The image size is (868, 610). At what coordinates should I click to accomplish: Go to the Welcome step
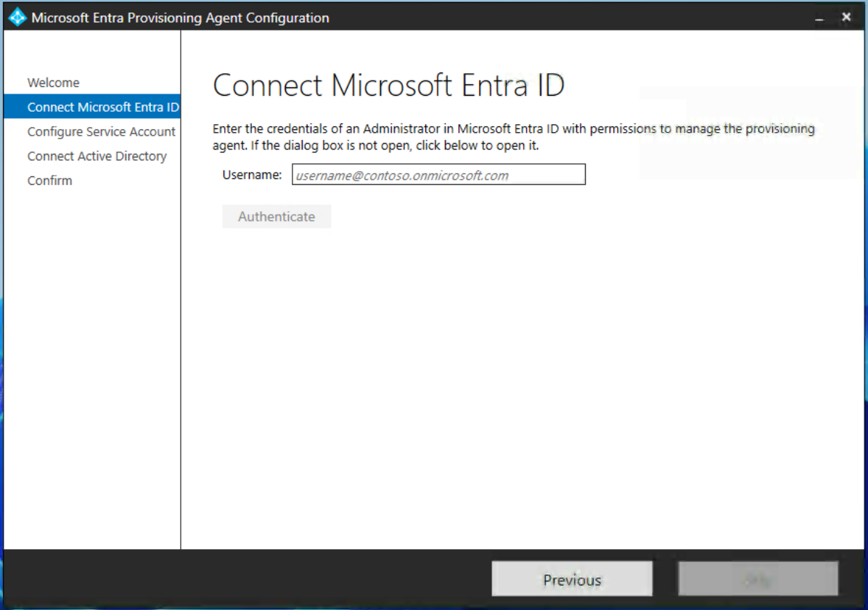tap(54, 83)
